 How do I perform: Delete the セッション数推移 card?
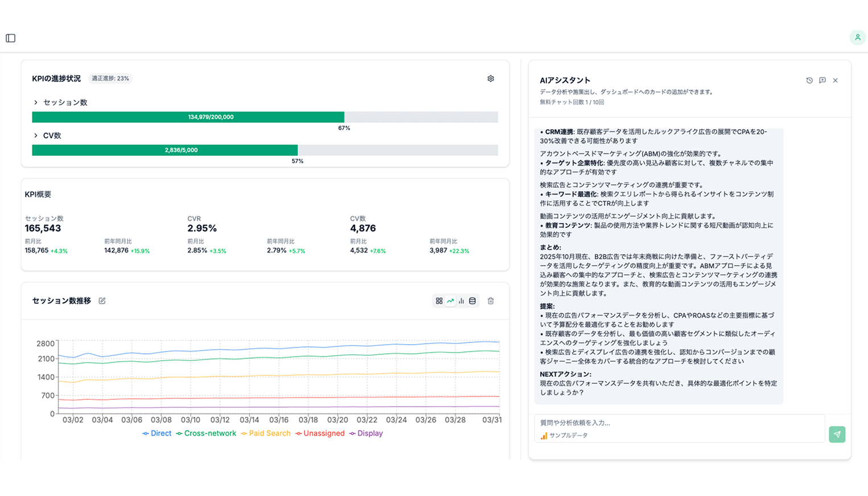point(491,301)
